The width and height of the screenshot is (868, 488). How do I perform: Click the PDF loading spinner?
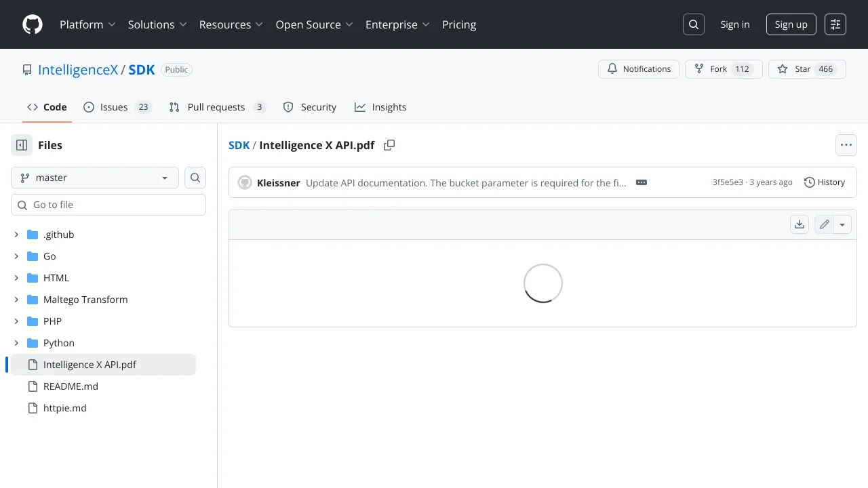click(x=543, y=283)
